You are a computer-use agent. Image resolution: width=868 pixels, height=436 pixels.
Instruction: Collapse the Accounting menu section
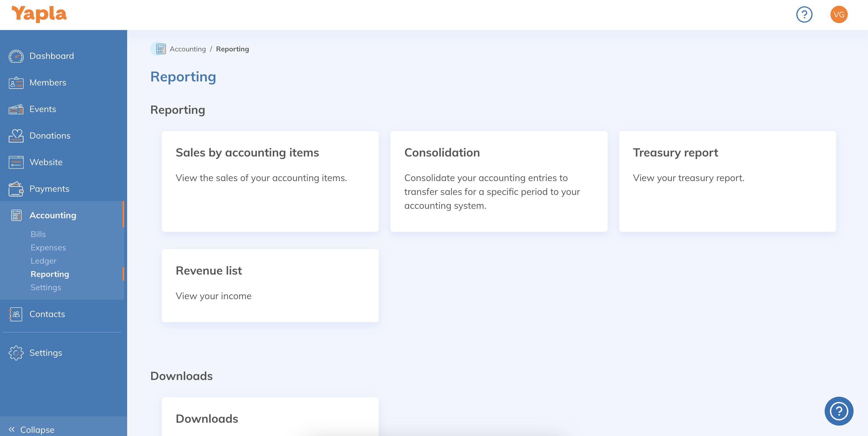pos(53,215)
